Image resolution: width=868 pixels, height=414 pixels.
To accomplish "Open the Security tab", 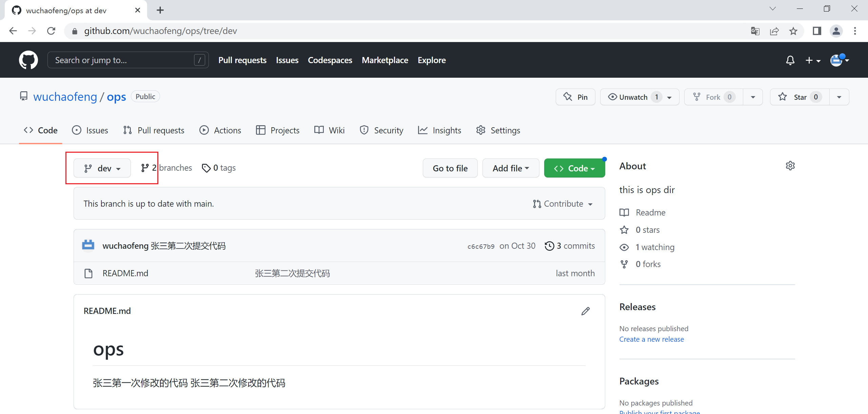I will [381, 130].
